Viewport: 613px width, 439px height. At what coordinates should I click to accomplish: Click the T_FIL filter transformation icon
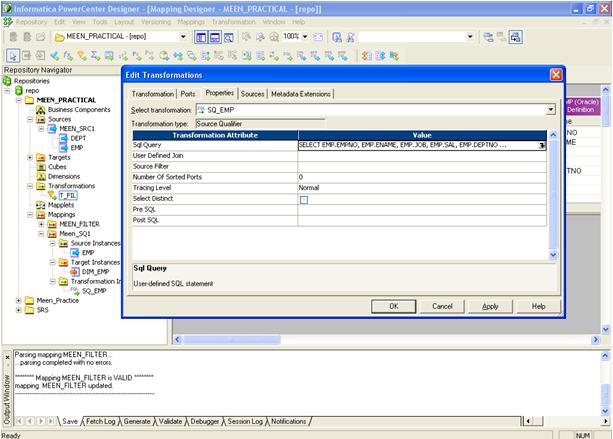click(x=53, y=195)
